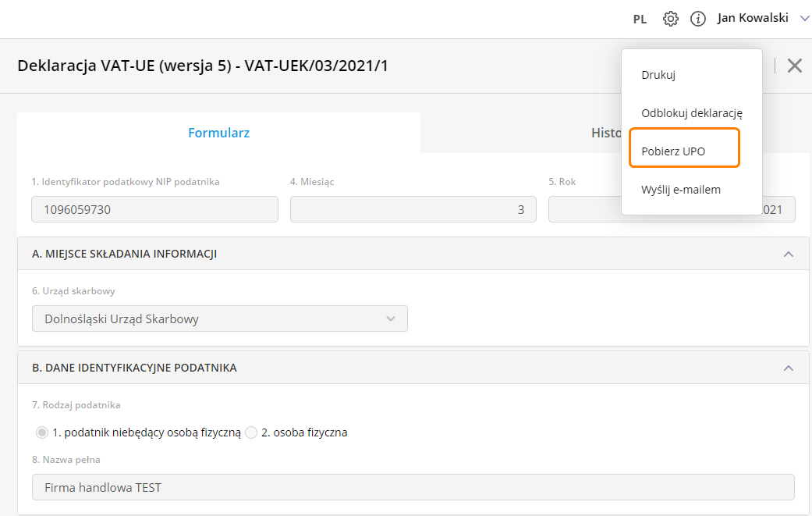This screenshot has height=516, width=812.
Task: Select Odblokuj deklarację menu option
Action: (691, 112)
